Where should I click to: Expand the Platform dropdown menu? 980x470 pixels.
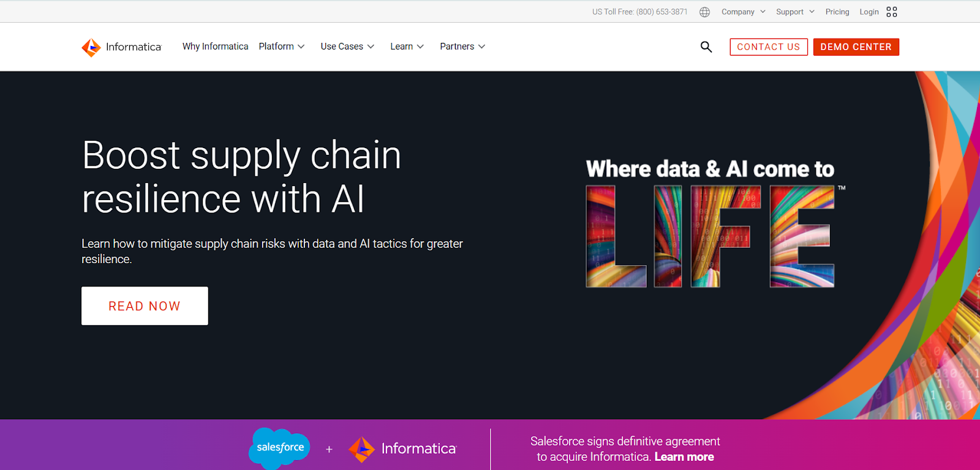(281, 47)
